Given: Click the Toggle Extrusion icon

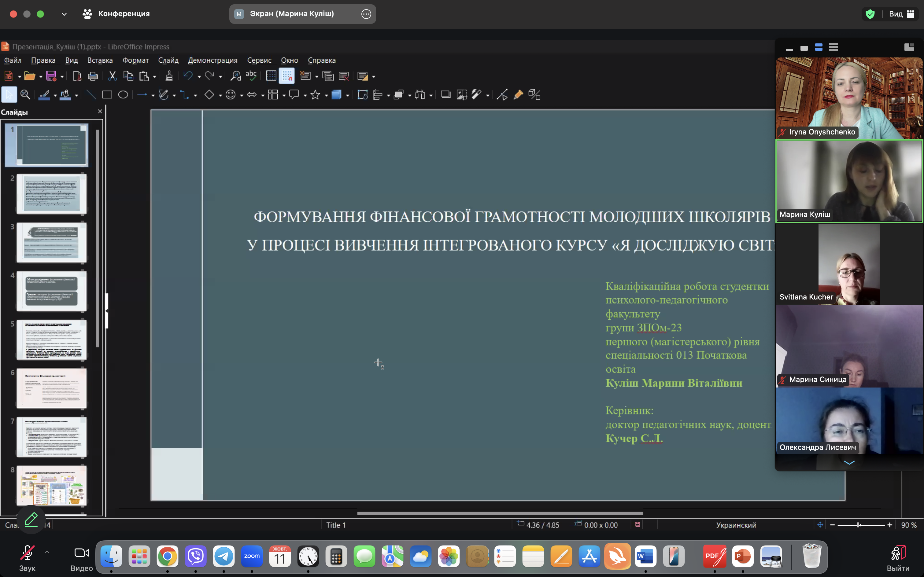Looking at the screenshot, I should click(x=534, y=95).
